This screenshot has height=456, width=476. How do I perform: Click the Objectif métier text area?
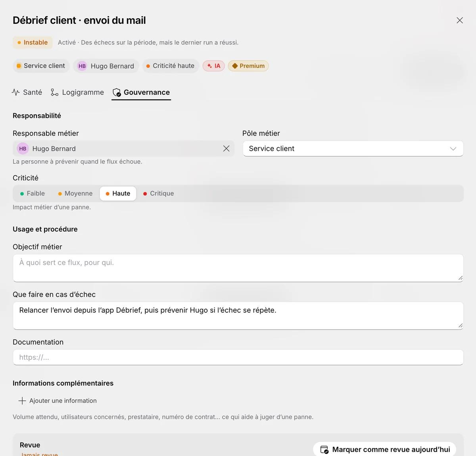238,268
